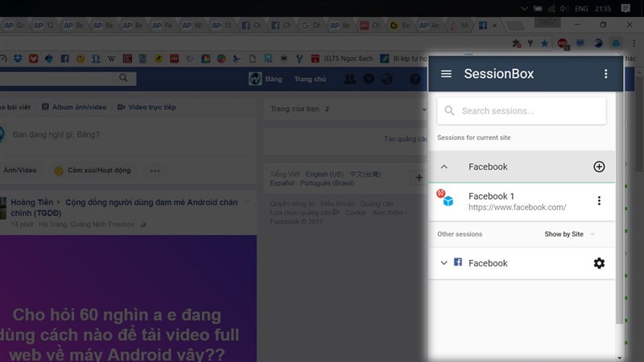Switch to the 'AP W' tab
This screenshot has height=362, width=644.
(192, 26)
